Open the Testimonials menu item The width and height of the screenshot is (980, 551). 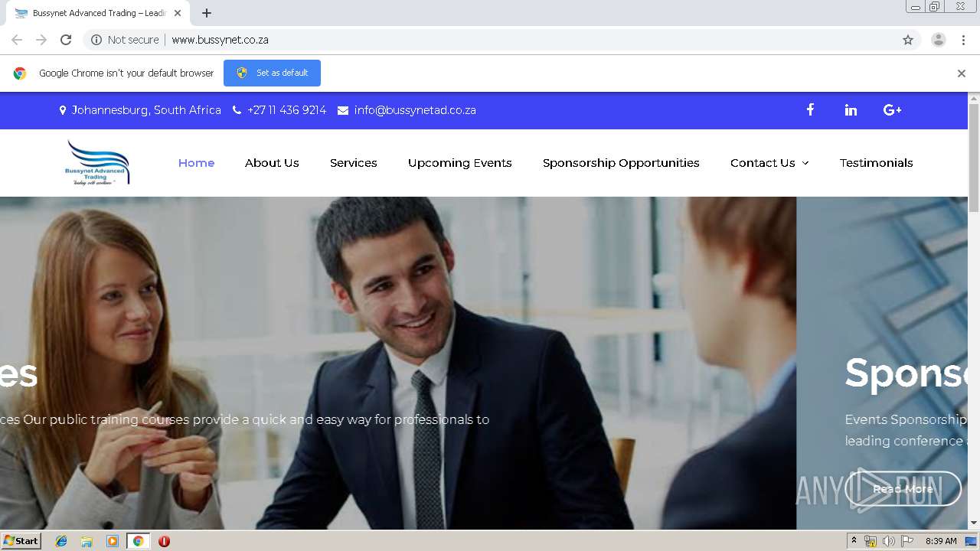click(877, 163)
